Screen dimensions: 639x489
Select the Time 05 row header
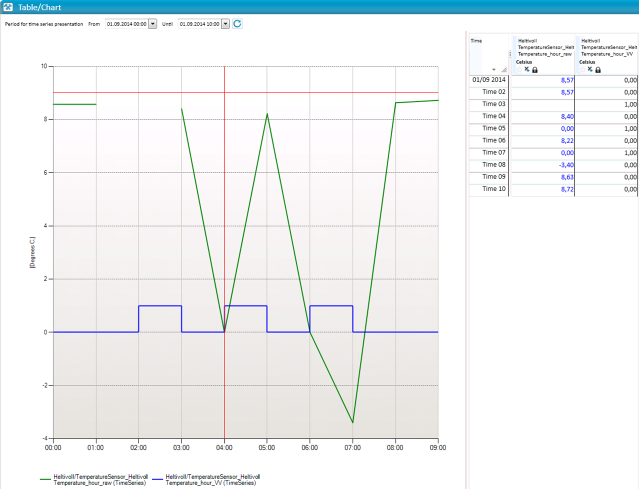(489, 129)
